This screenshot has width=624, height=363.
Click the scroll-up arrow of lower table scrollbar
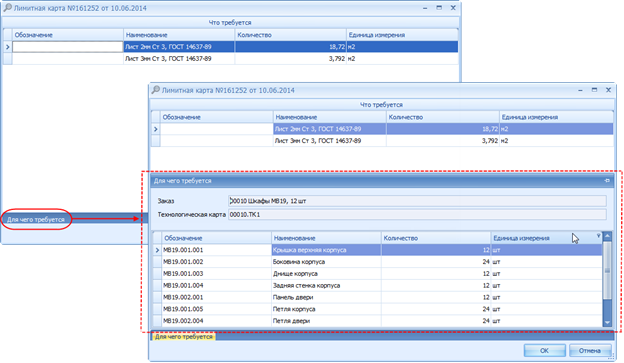pos(607,236)
